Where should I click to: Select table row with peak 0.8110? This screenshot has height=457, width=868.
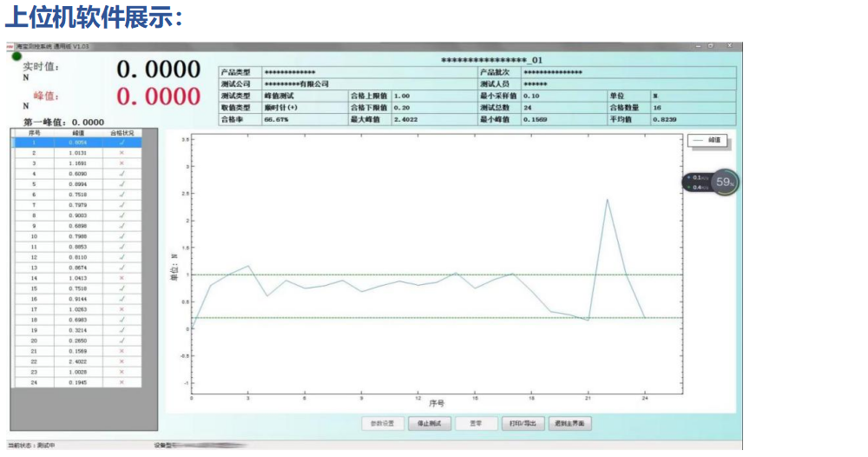77,257
